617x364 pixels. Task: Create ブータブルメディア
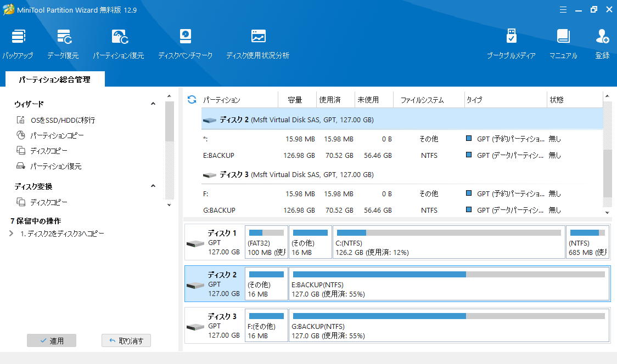pos(511,44)
